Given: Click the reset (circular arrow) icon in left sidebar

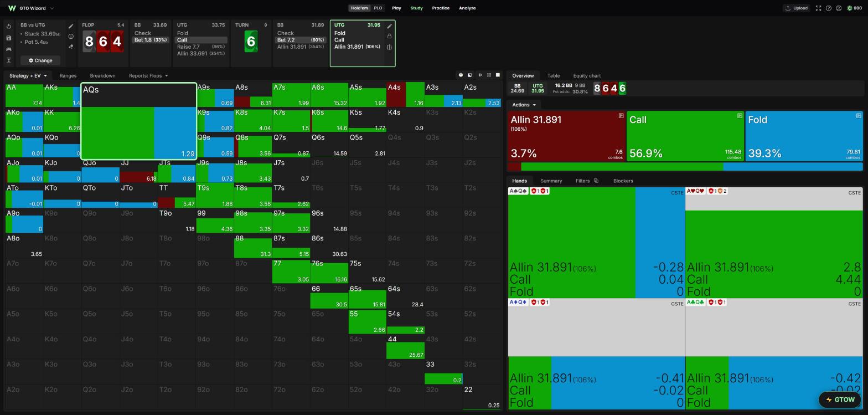Looking at the screenshot, I should point(9,27).
